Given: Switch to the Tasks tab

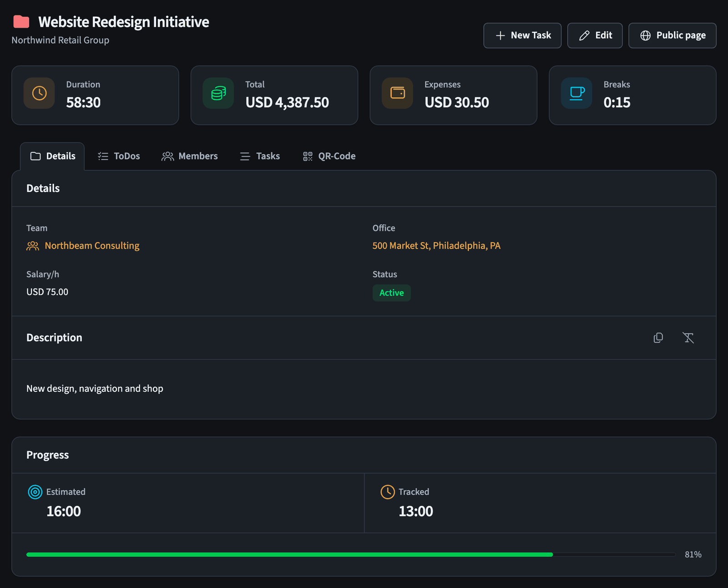Looking at the screenshot, I should point(260,156).
